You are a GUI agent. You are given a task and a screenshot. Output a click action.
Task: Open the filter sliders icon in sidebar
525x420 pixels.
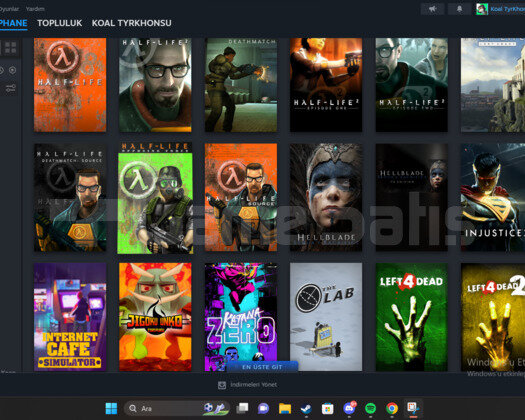pyautogui.click(x=10, y=88)
